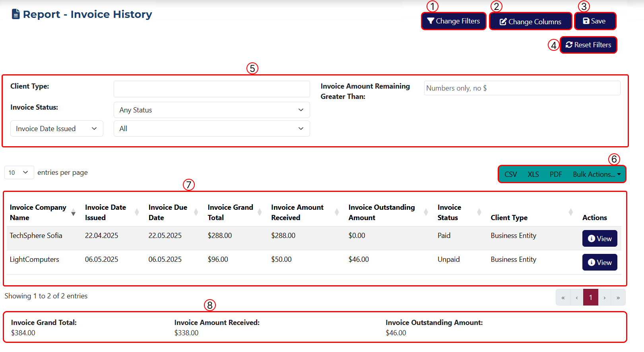The width and height of the screenshot is (644, 352).
Task: Export the table as PDF
Action: pos(556,174)
